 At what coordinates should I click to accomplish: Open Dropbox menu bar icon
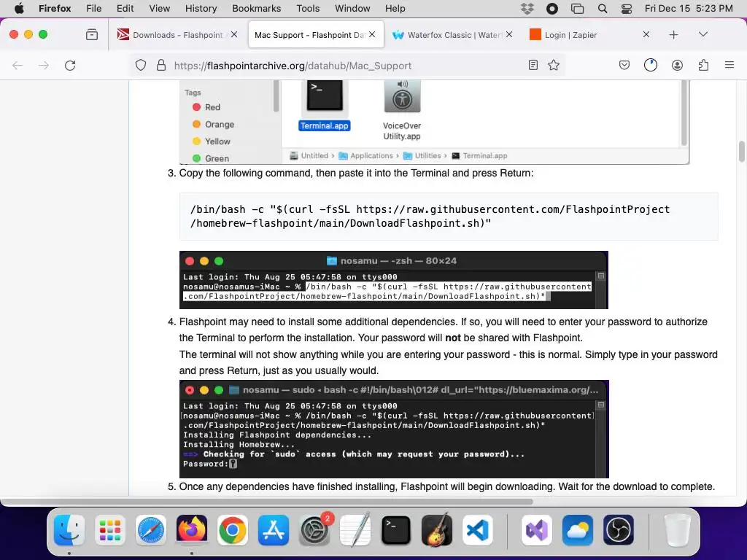[527, 9]
